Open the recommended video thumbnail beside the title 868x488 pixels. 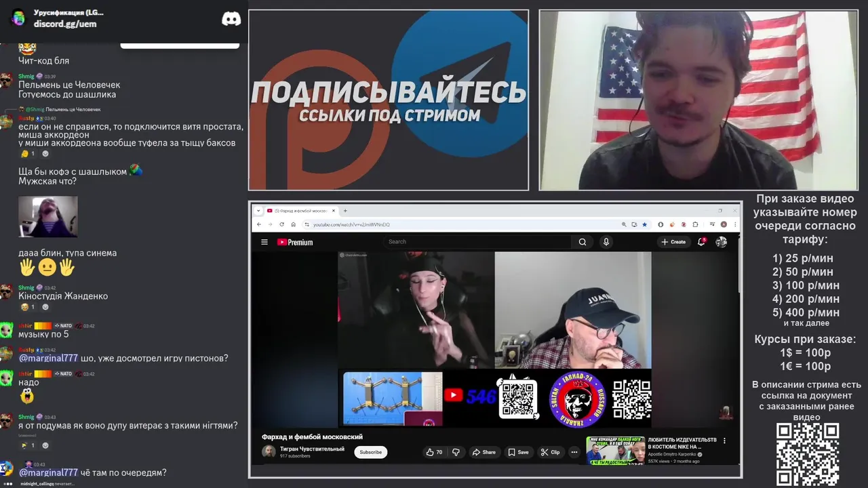click(x=615, y=450)
